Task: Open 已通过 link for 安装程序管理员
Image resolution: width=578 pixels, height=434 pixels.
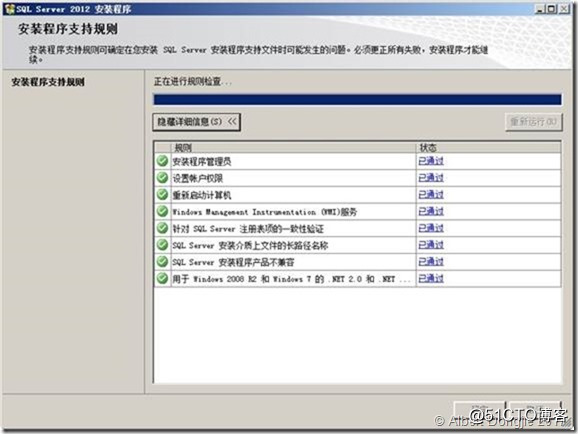Action: (431, 161)
